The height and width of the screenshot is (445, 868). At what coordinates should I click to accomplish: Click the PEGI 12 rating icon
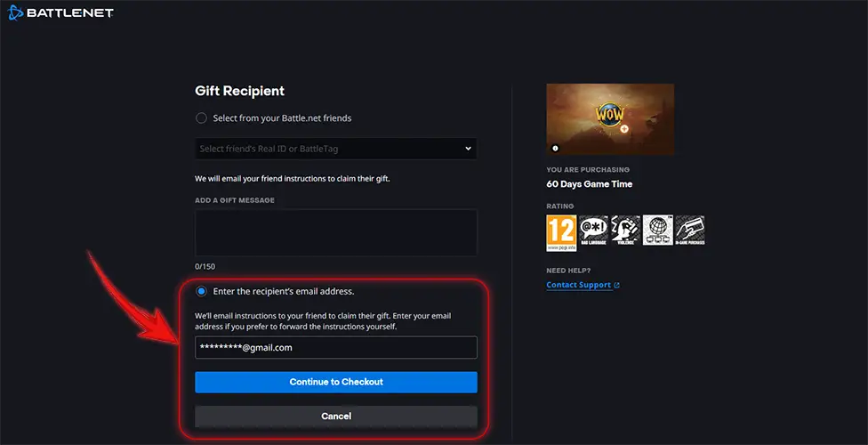click(561, 233)
